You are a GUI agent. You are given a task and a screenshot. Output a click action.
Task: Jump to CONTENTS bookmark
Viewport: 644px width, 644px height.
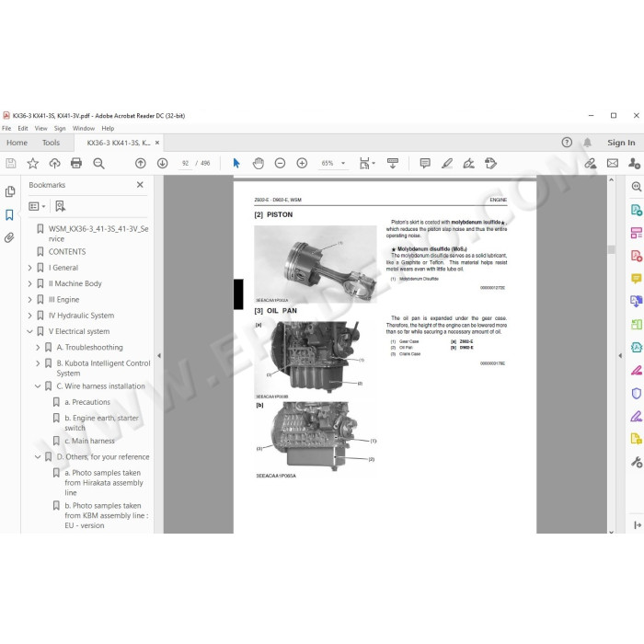coord(67,252)
